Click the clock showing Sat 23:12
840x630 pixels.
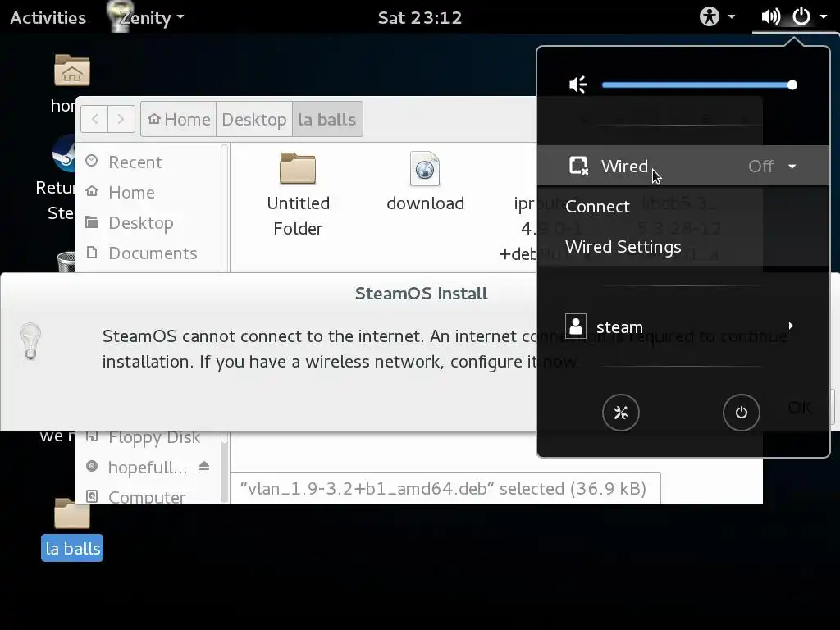pos(419,18)
